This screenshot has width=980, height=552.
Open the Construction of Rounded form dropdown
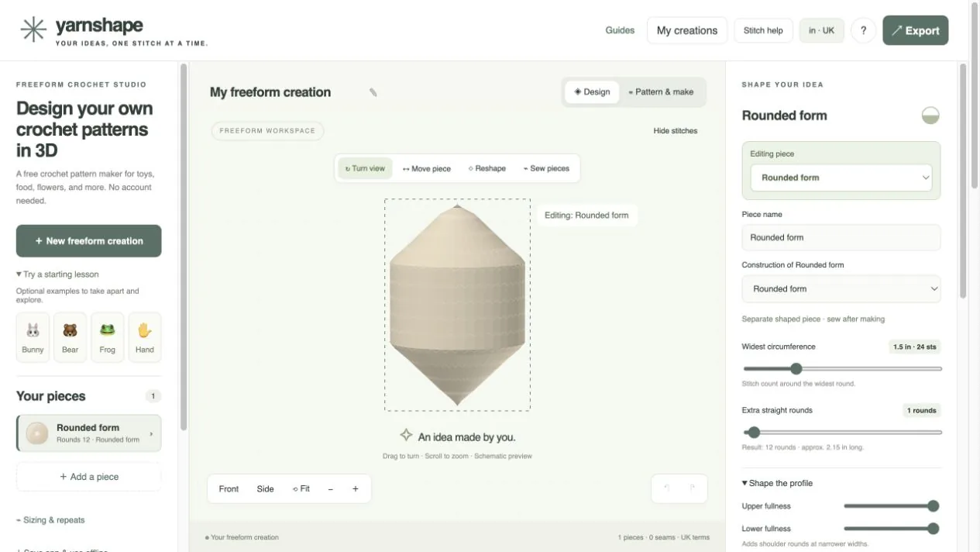pos(841,288)
